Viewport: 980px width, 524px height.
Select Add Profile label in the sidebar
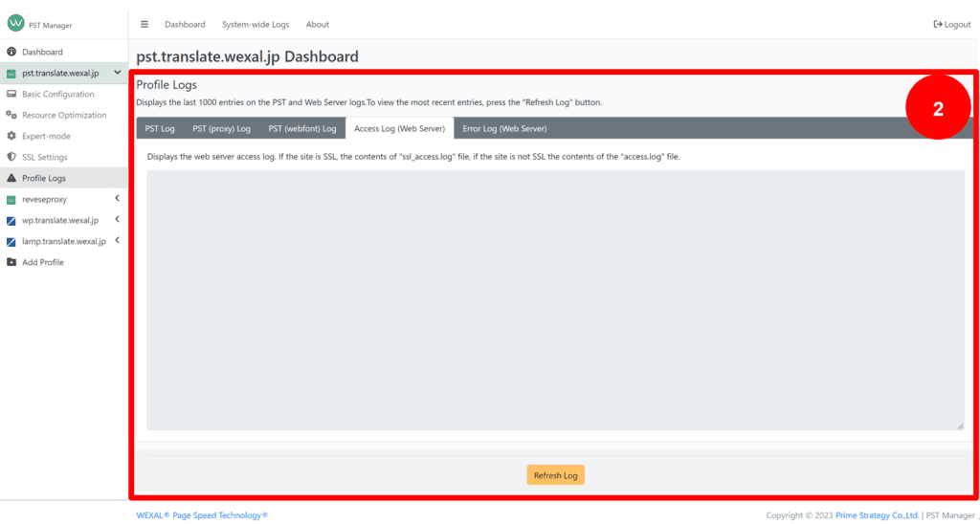(43, 262)
